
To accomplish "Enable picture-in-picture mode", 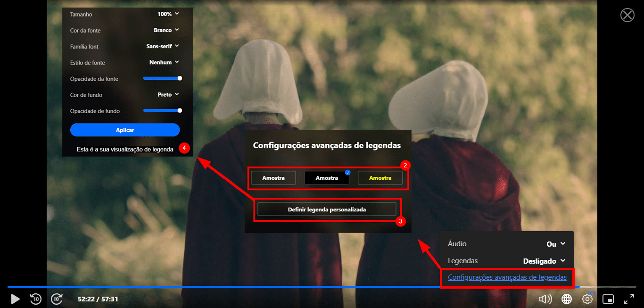I will click(608, 299).
